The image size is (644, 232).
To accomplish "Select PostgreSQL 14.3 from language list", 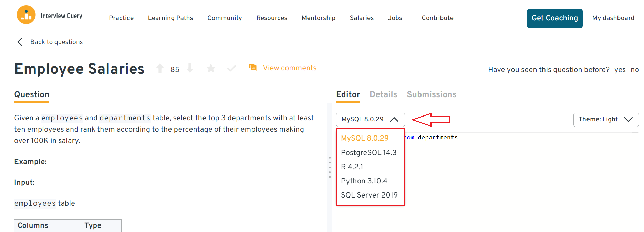I will (368, 153).
